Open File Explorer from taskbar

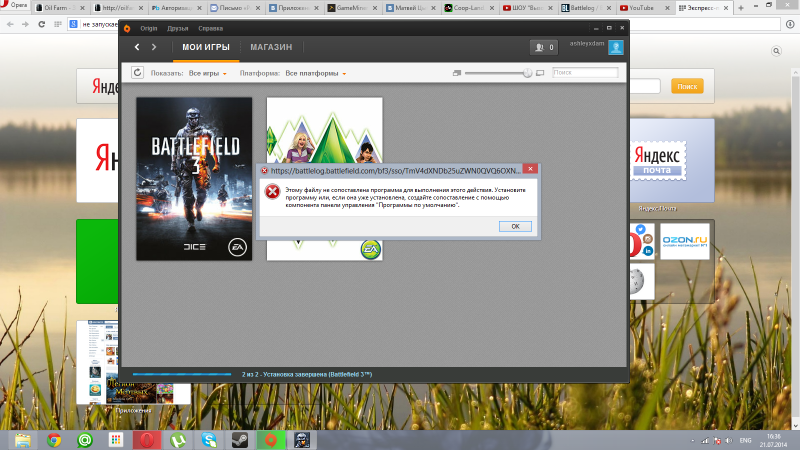[23, 440]
